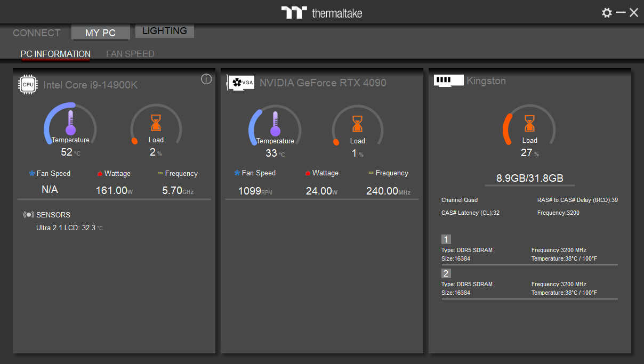Click the Channel:Quad text

(x=460, y=200)
